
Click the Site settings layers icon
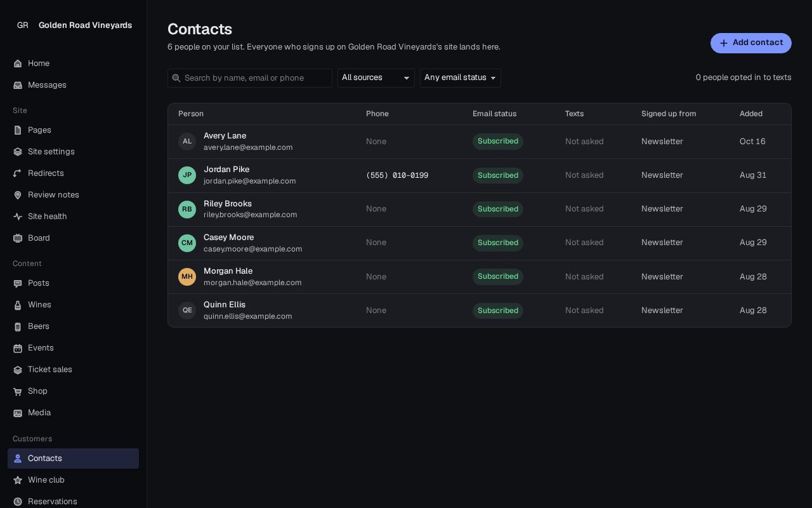pyautogui.click(x=18, y=152)
